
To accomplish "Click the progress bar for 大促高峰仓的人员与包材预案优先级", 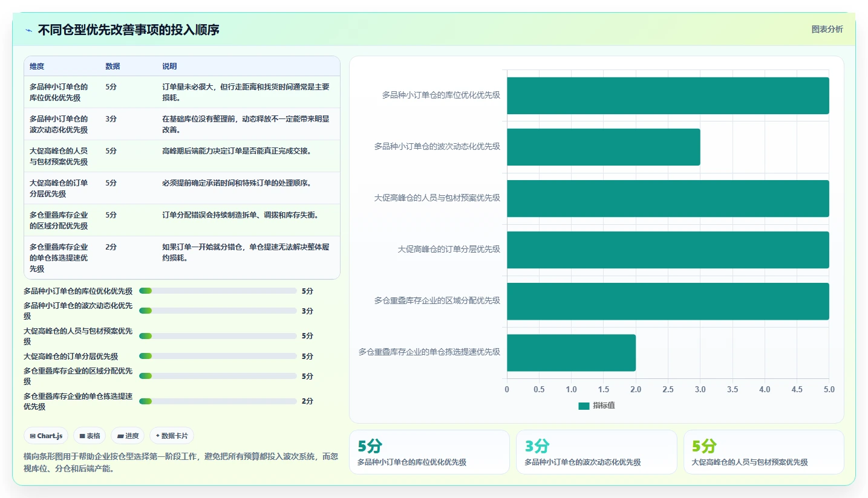I will tap(218, 336).
